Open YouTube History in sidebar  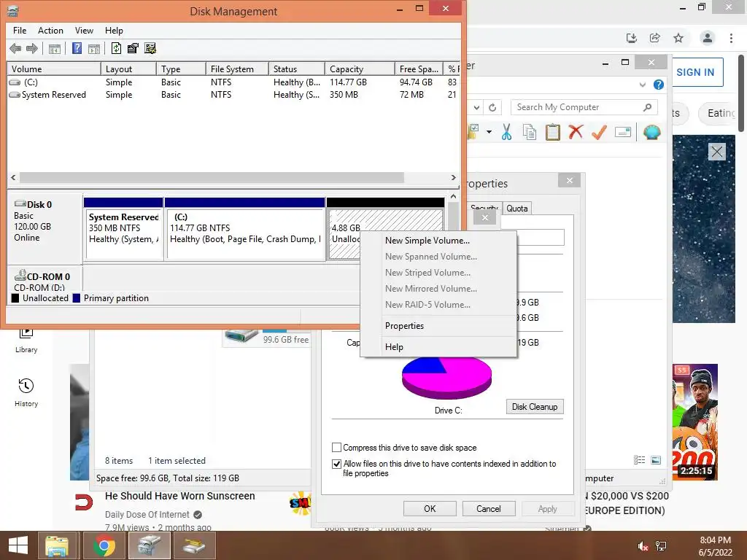pyautogui.click(x=26, y=393)
